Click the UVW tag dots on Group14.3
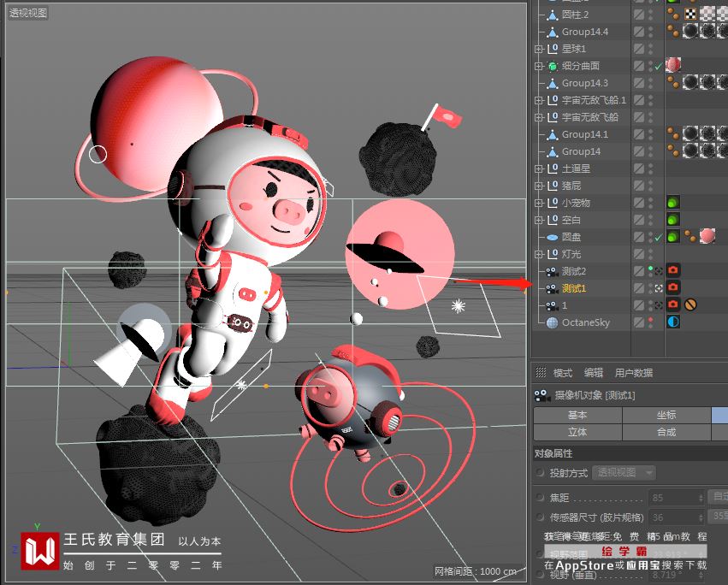Viewport: 728px width, 585px height. [x=672, y=83]
